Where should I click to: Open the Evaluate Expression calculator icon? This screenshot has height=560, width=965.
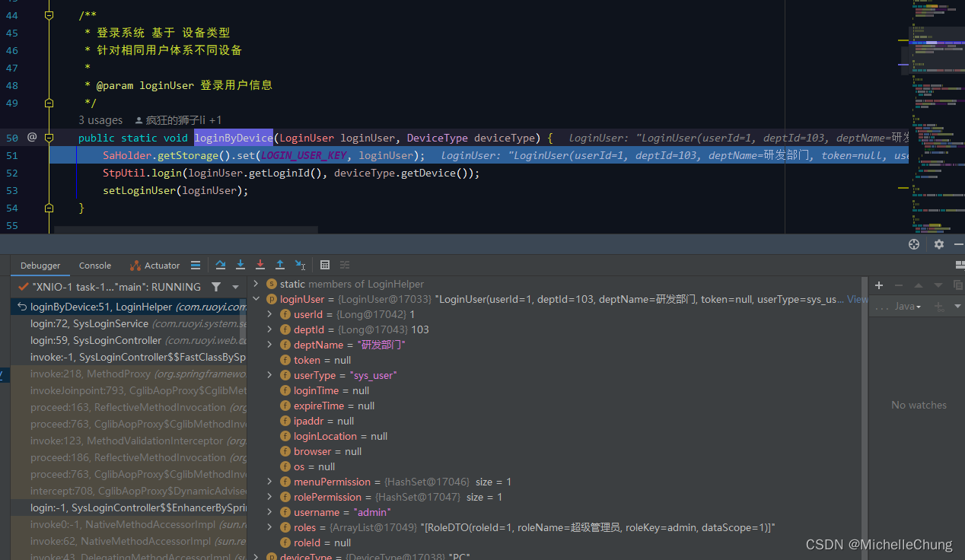pos(325,265)
